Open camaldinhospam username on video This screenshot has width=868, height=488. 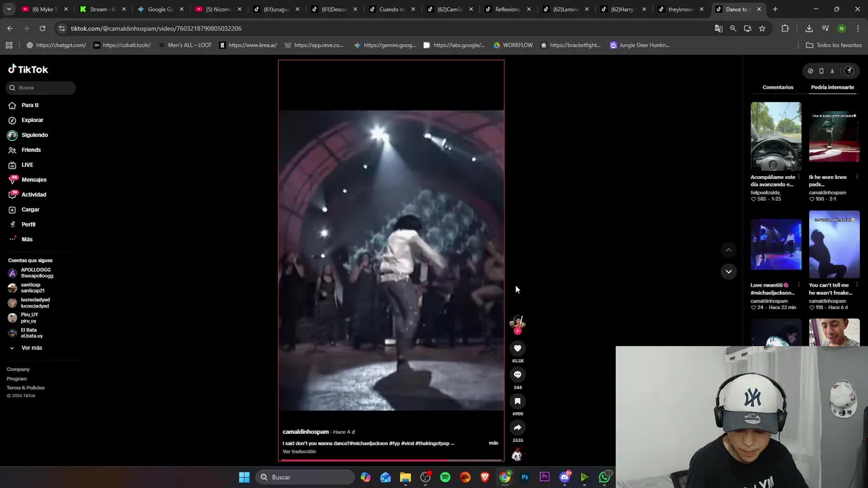[305, 432]
